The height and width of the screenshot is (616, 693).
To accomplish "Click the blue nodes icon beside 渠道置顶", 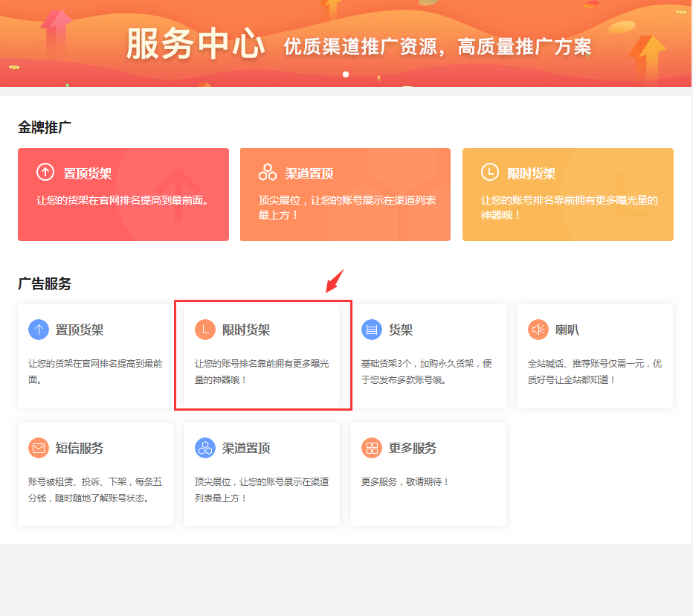I will coord(204,447).
